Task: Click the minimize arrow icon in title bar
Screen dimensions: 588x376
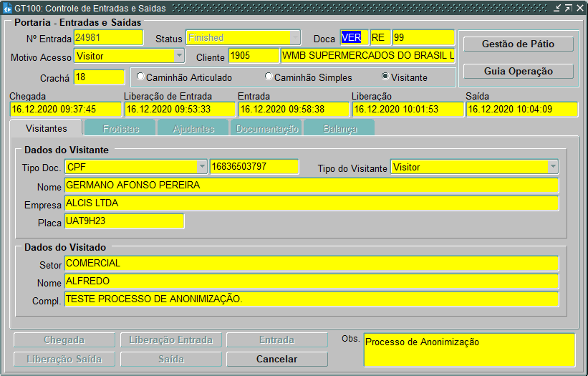Action: (x=558, y=8)
